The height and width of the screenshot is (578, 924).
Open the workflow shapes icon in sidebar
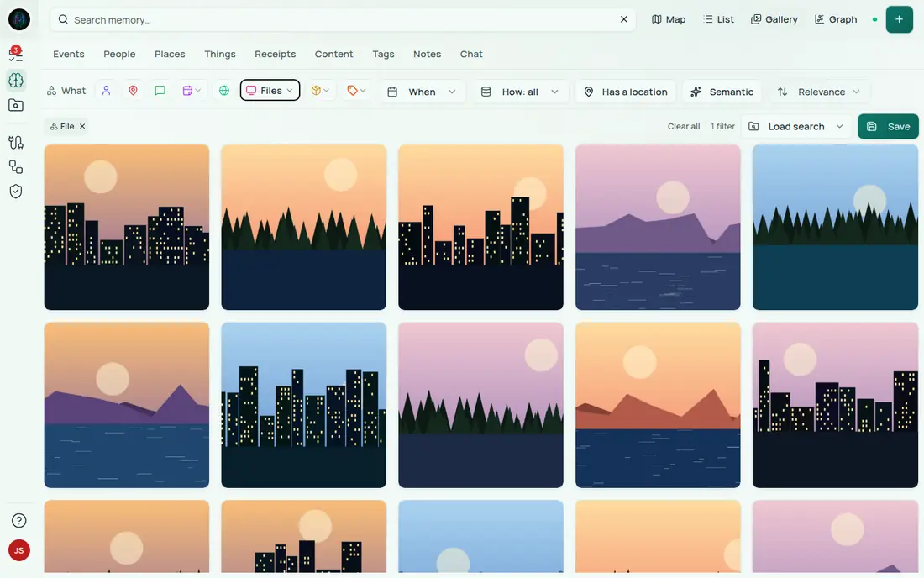pos(16,167)
